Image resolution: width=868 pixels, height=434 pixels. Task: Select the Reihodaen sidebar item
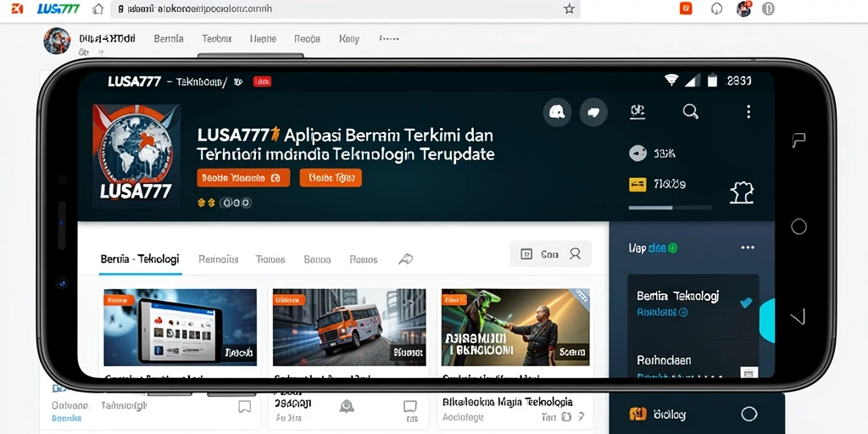(664, 360)
